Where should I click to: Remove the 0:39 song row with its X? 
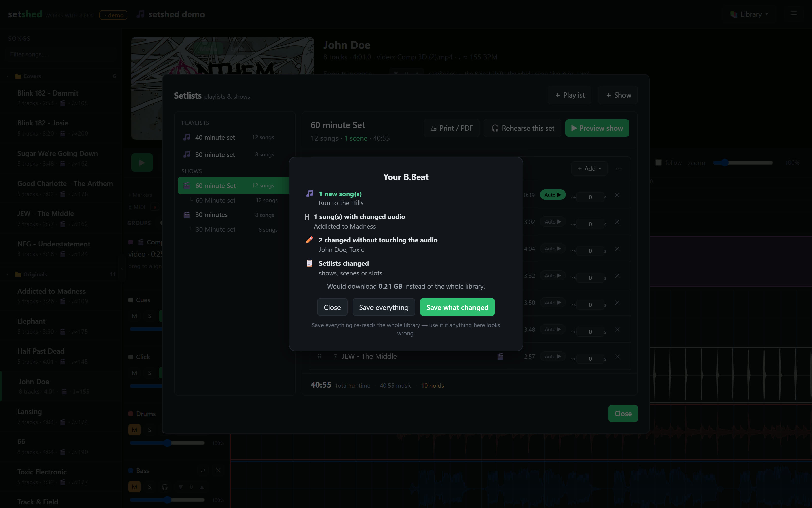tap(617, 195)
